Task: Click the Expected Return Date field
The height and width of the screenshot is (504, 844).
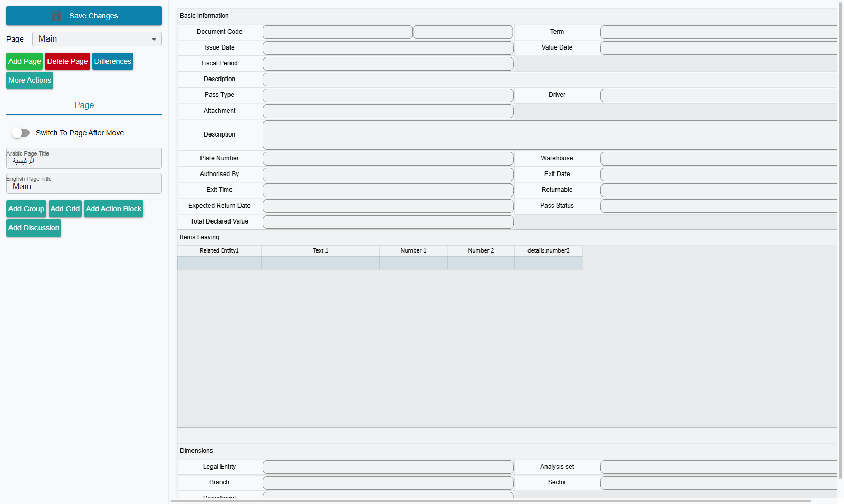Action: pyautogui.click(x=388, y=206)
